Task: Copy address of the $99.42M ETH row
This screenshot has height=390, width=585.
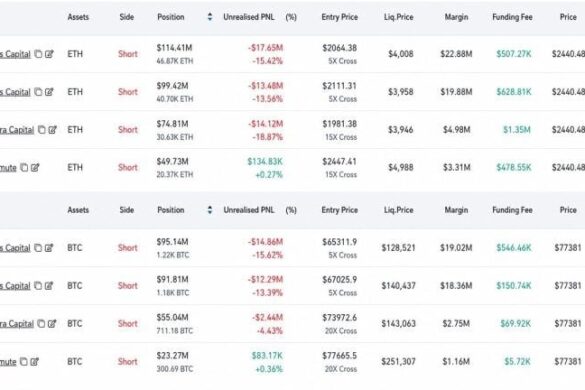Action: pyautogui.click(x=38, y=92)
